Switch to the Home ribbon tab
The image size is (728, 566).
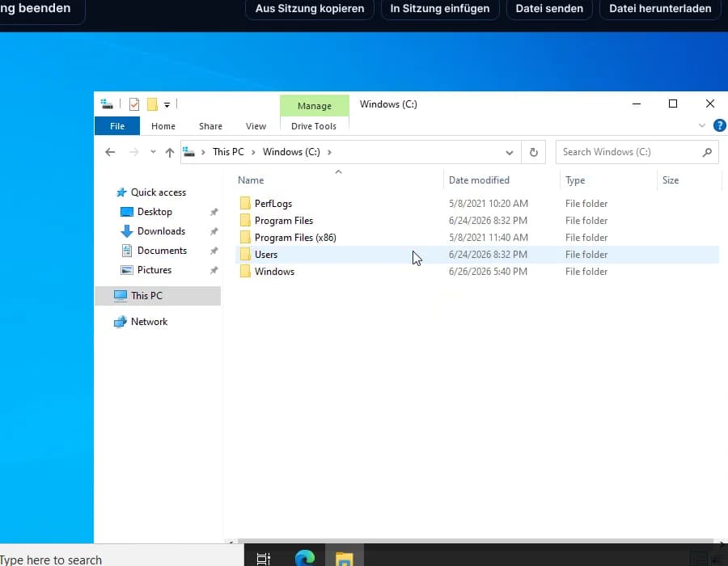point(163,126)
